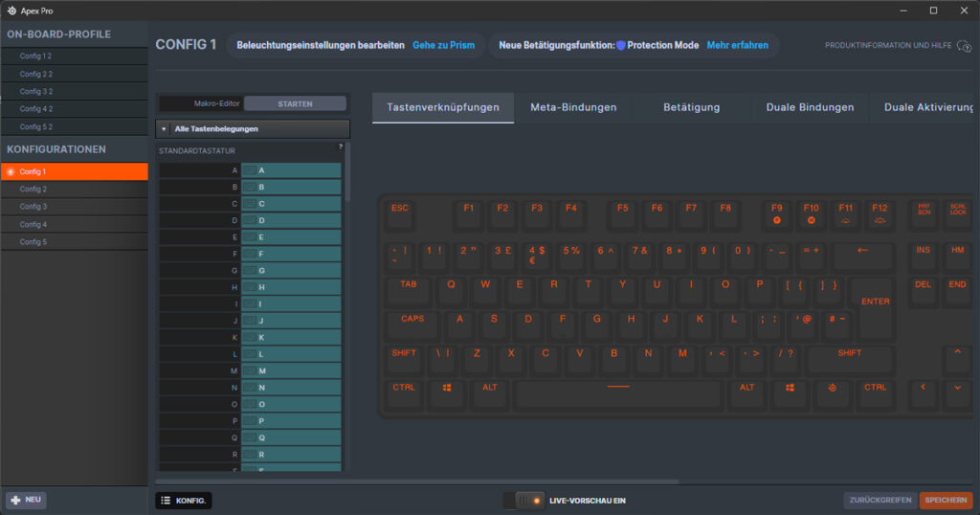This screenshot has height=515, width=980.
Task: Click the M key binding row
Action: click(x=250, y=370)
